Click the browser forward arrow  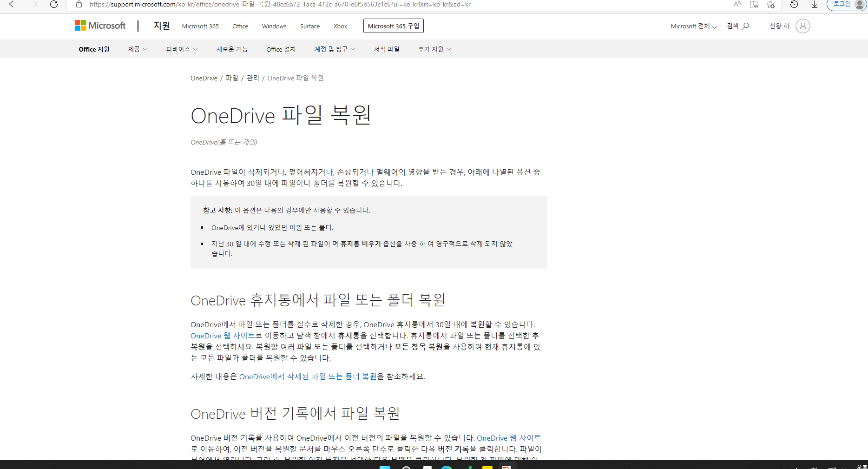click(x=33, y=4)
